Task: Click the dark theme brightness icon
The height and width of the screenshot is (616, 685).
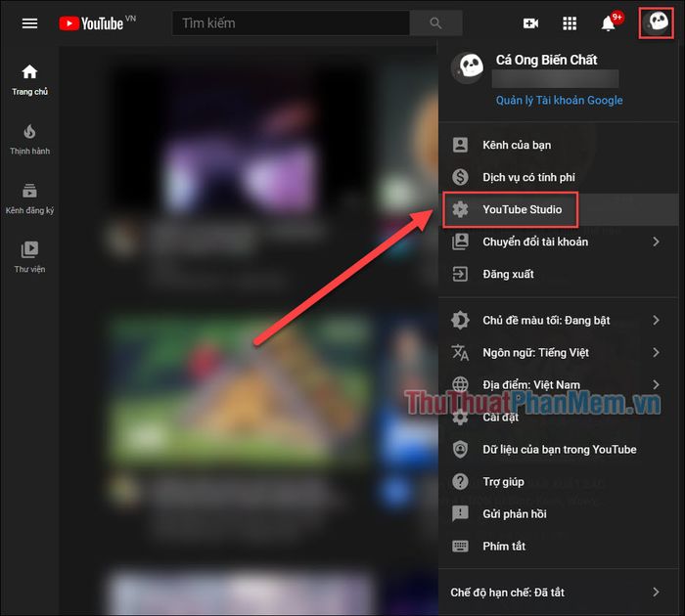Action: click(460, 320)
